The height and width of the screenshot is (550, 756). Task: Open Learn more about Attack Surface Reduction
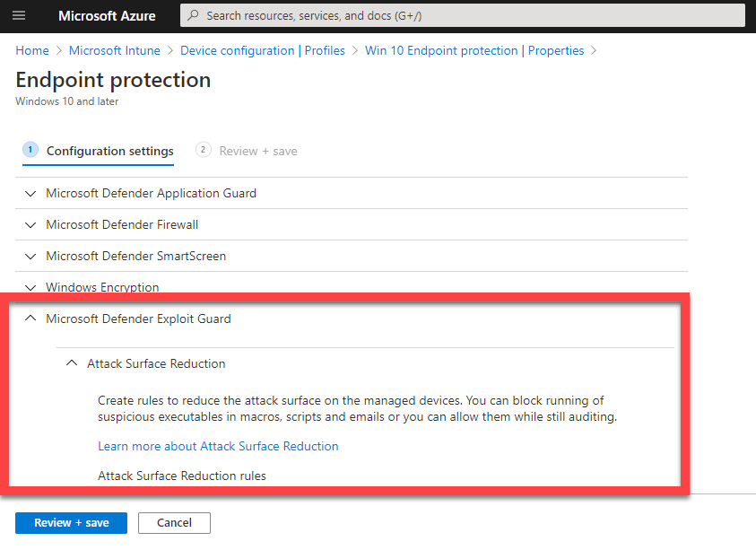(x=218, y=446)
